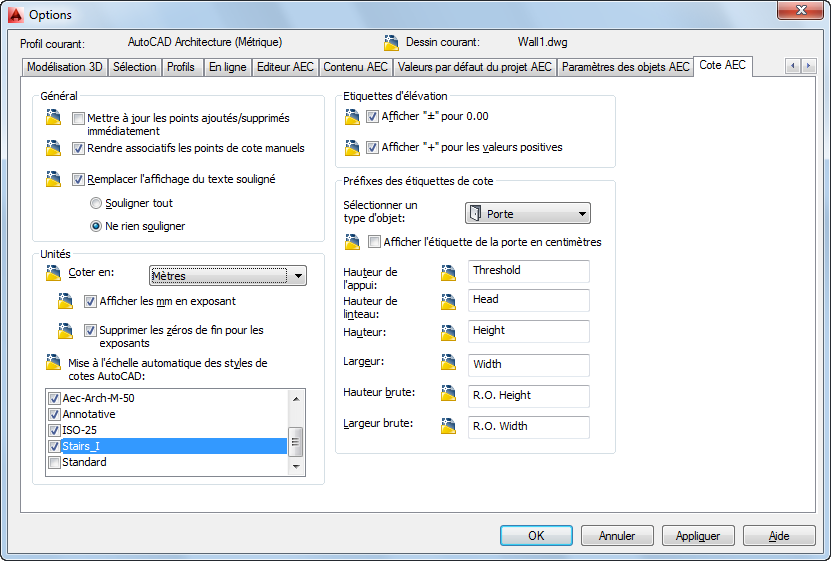
Task: Click the Appliquer button
Action: (x=699, y=536)
